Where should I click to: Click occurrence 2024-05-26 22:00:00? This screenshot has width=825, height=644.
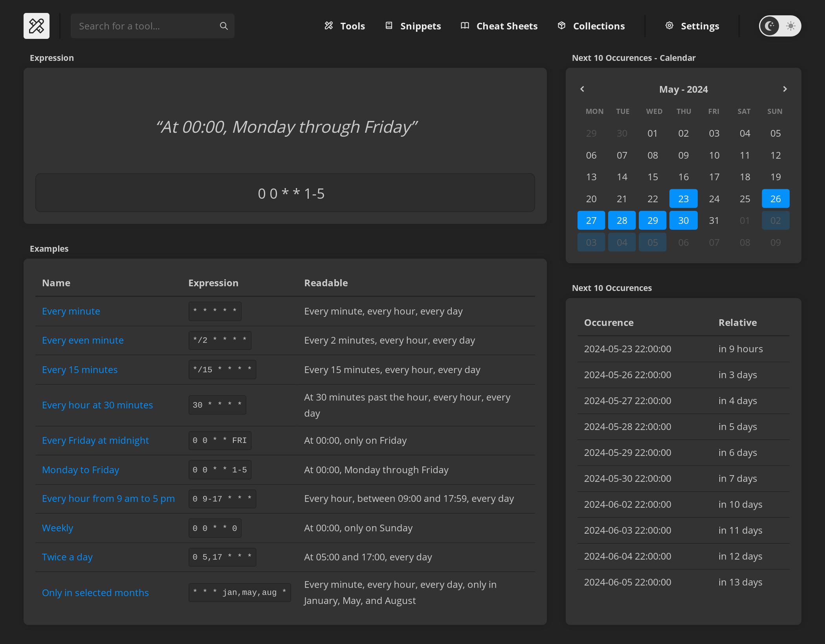pos(627,375)
